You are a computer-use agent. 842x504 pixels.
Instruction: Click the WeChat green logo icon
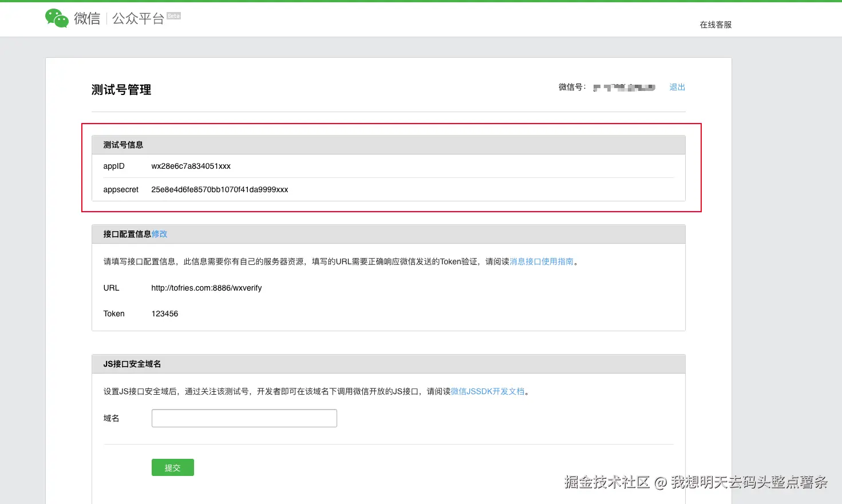(x=57, y=18)
